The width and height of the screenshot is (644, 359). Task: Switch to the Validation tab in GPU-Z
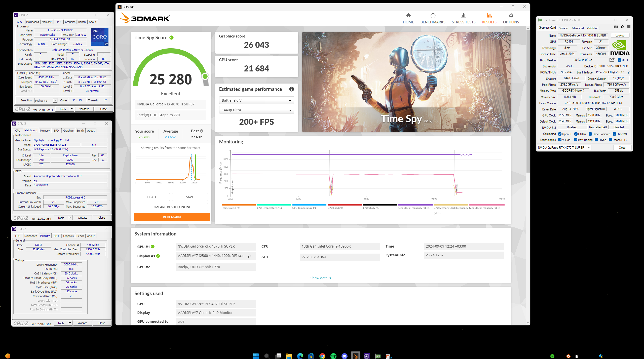pos(592,28)
